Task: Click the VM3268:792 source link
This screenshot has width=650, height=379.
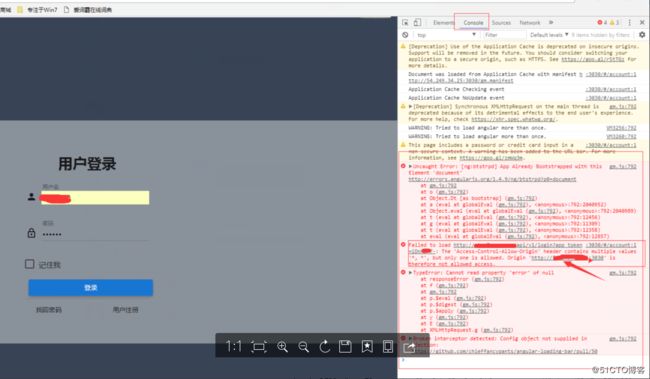Action: click(x=621, y=136)
